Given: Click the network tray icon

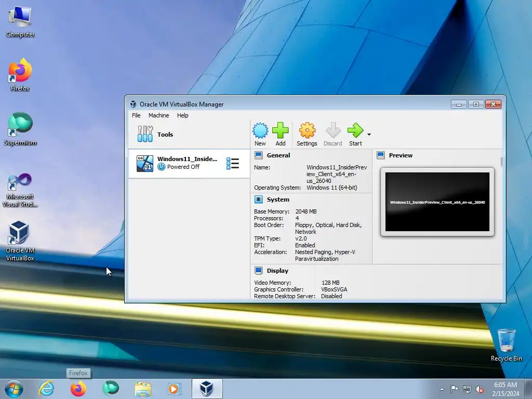Looking at the screenshot, I should tap(467, 389).
